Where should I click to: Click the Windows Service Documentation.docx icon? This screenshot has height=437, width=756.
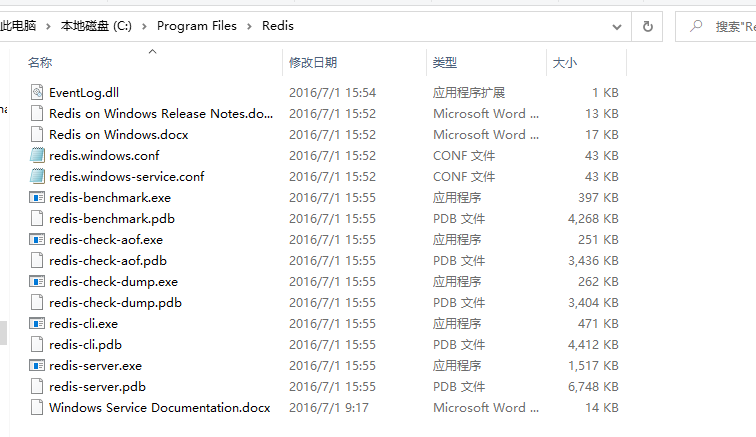coord(37,408)
